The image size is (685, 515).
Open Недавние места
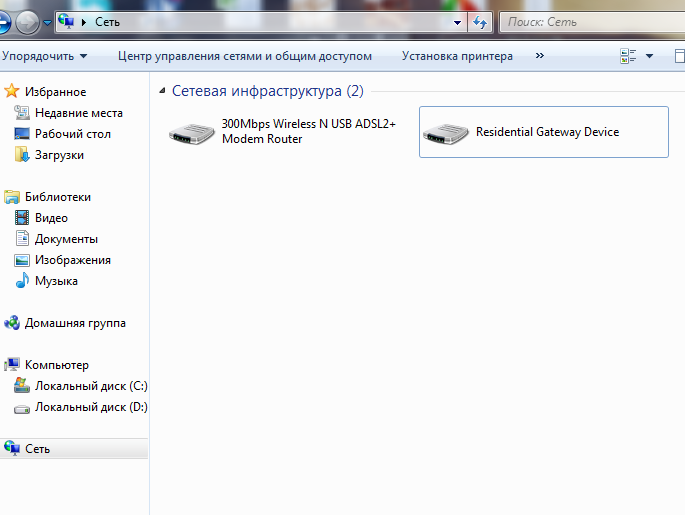click(79, 113)
